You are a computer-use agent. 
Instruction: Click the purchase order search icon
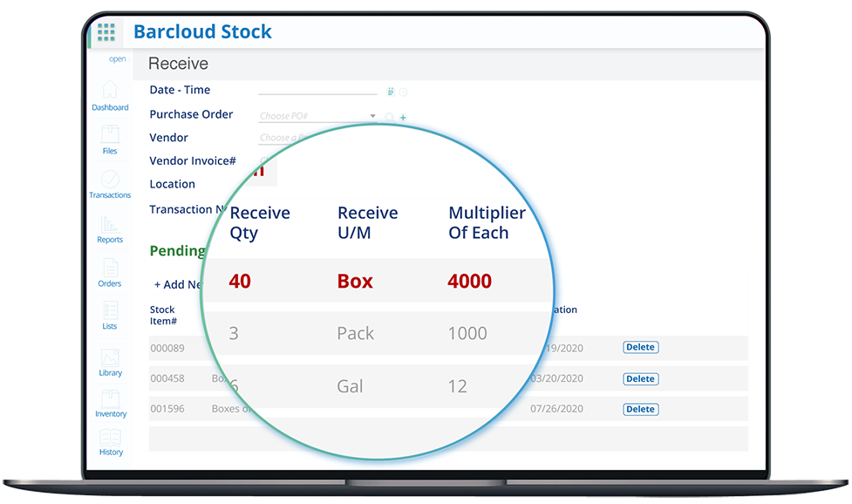[389, 118]
